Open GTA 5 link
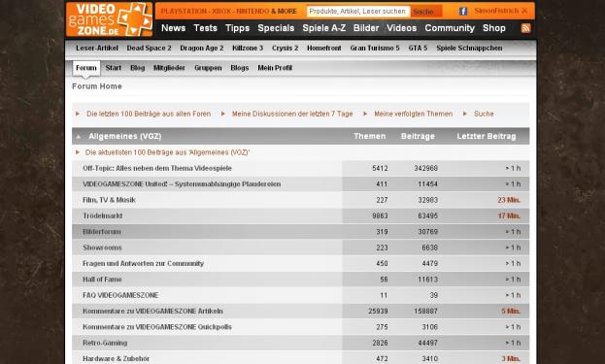Image resolution: width=605 pixels, height=364 pixels. [x=418, y=49]
